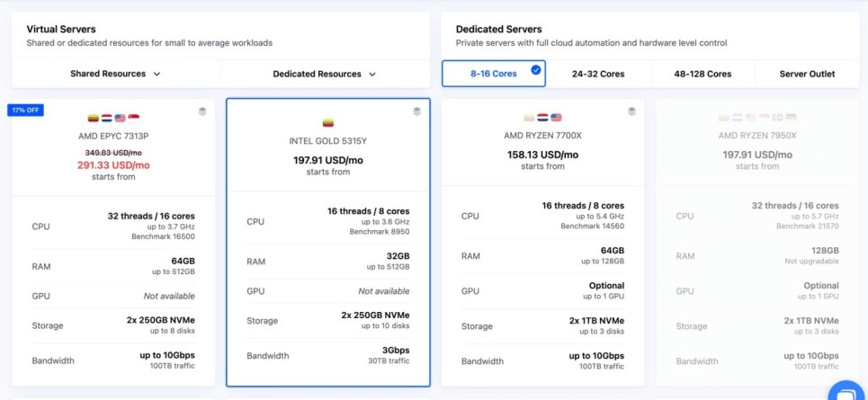Click the stack icon on INTEL GOLD 5315Y card
Viewport: 868px width, 400px height.
tap(416, 111)
